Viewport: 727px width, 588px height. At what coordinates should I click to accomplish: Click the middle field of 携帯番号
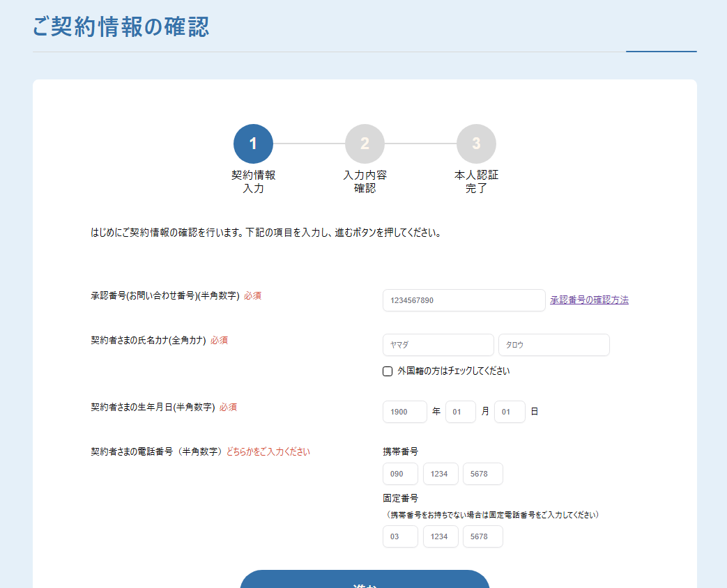(441, 474)
